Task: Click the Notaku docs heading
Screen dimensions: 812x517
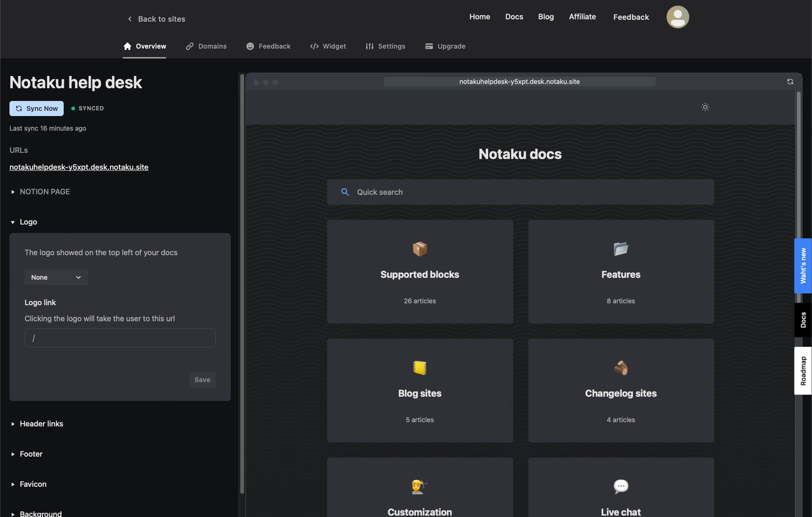Action: pos(520,154)
